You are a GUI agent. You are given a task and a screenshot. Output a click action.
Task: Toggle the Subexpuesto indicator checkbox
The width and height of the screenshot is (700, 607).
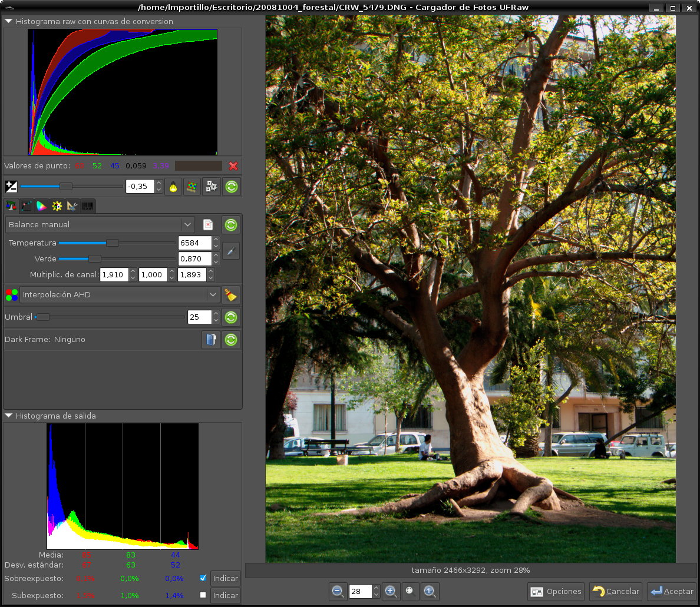[203, 595]
